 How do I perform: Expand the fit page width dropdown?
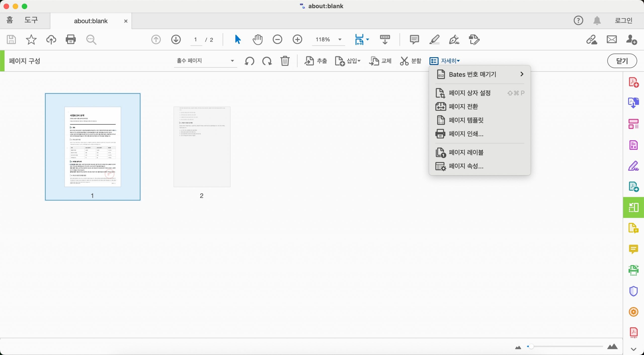pos(368,40)
